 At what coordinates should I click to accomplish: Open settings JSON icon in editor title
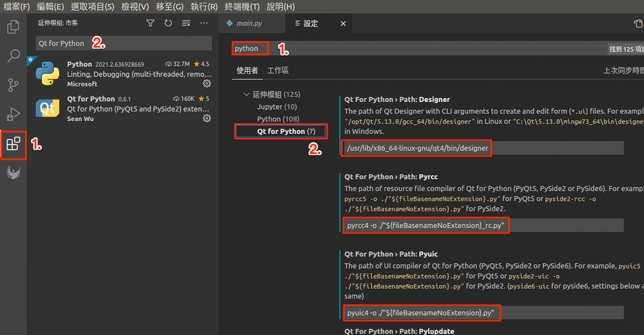pos(638,24)
